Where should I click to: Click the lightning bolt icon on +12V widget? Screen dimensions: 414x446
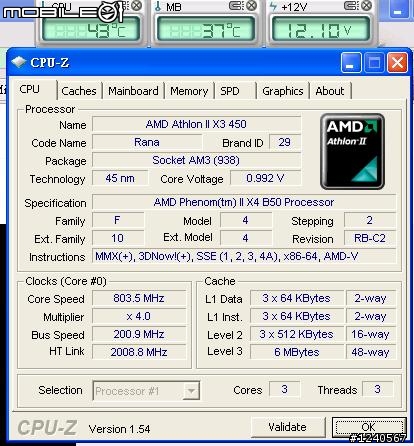[x=273, y=6]
